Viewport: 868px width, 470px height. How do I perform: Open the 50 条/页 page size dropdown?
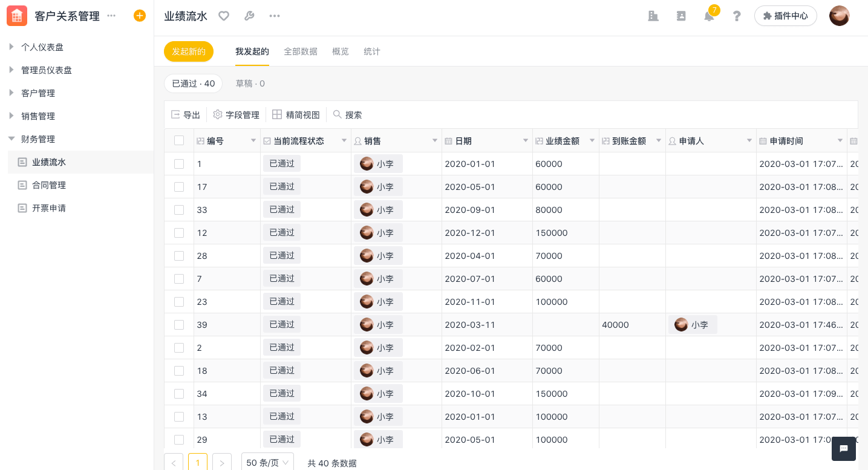click(x=267, y=463)
